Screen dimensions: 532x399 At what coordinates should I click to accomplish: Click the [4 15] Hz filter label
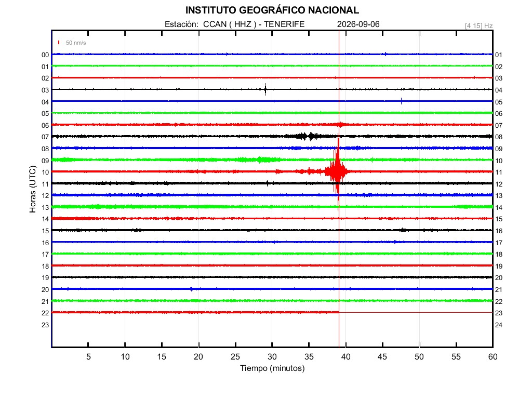[x=478, y=26]
